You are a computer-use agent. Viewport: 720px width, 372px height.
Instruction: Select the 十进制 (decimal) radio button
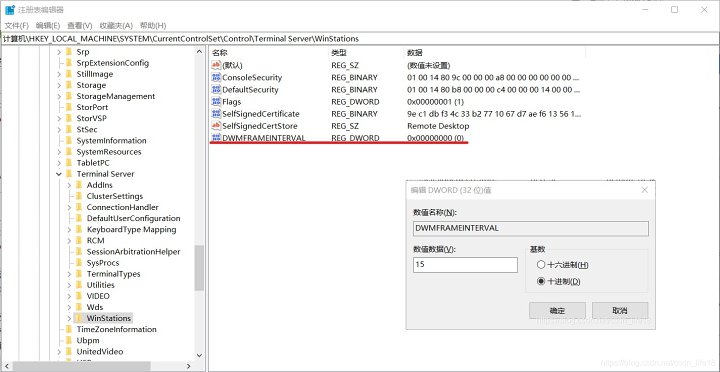click(541, 281)
